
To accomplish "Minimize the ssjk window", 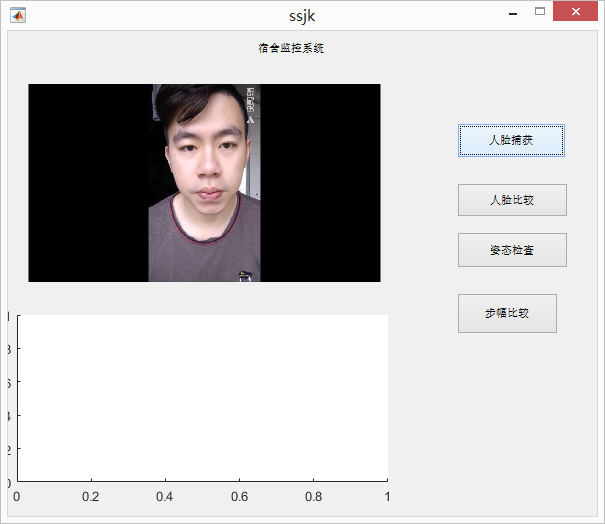I will coord(512,14).
